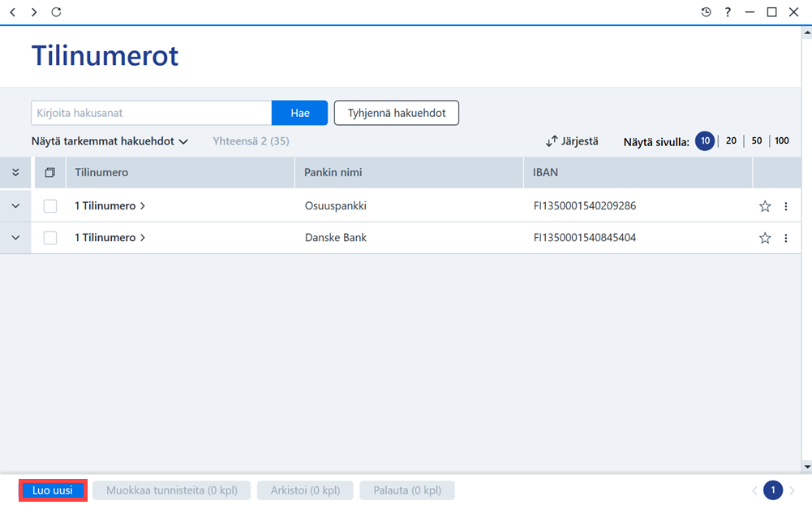Open three-dot menu for Danske Bank row
This screenshot has height=505, width=812.
[x=785, y=238]
